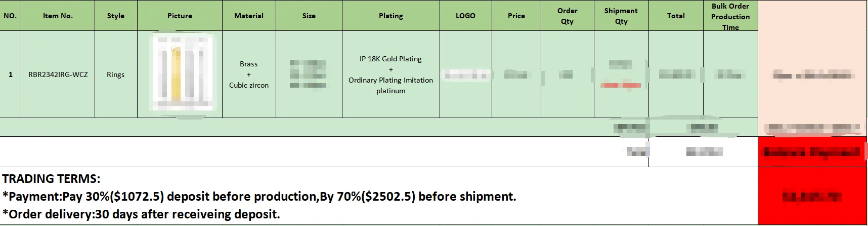The width and height of the screenshot is (868, 226).
Task: Select the order delivery terms line
Action: pyautogui.click(x=141, y=214)
